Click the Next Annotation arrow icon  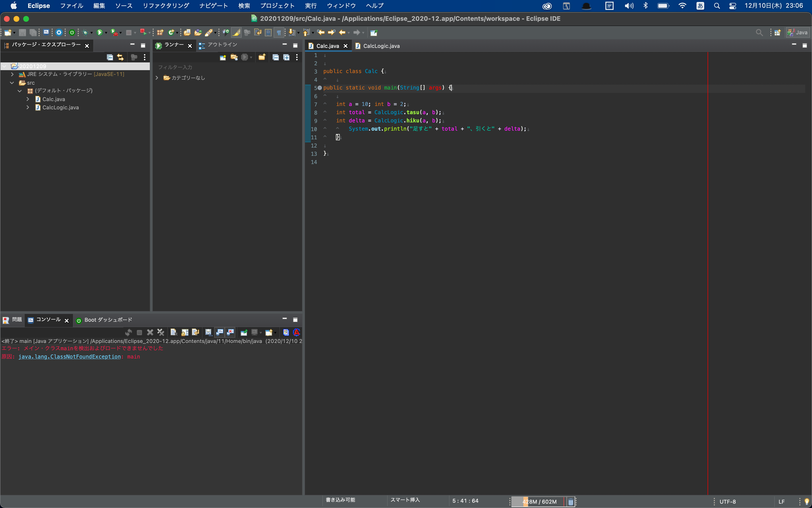[292, 33]
